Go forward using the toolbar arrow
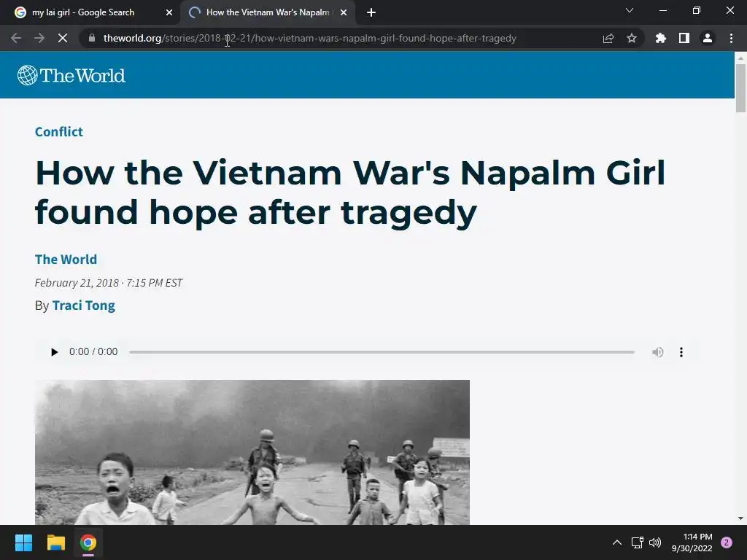Screen dimensions: 747x560 coord(39,38)
